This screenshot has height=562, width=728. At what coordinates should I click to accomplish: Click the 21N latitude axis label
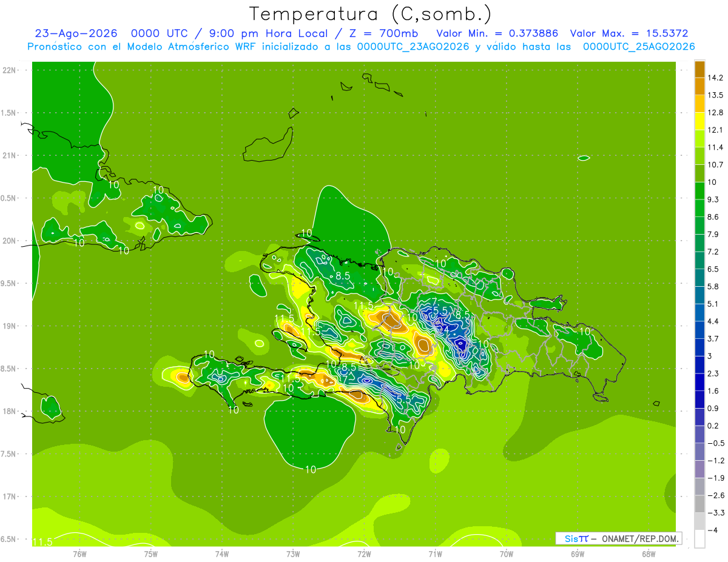point(8,155)
